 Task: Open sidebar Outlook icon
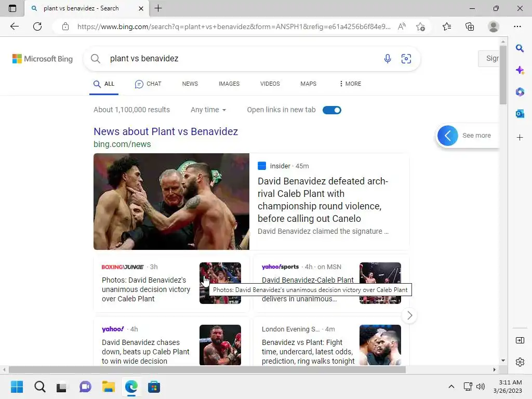[x=520, y=114]
